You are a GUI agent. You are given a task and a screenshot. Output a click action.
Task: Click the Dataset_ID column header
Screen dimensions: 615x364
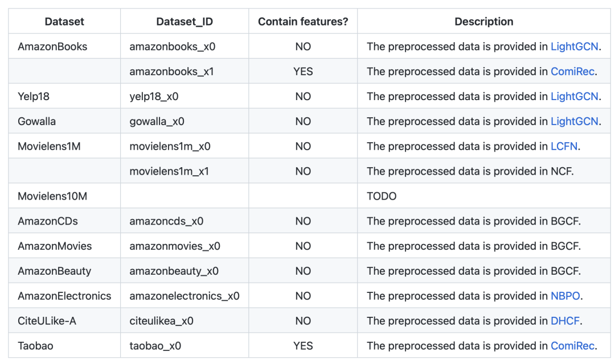[184, 22]
